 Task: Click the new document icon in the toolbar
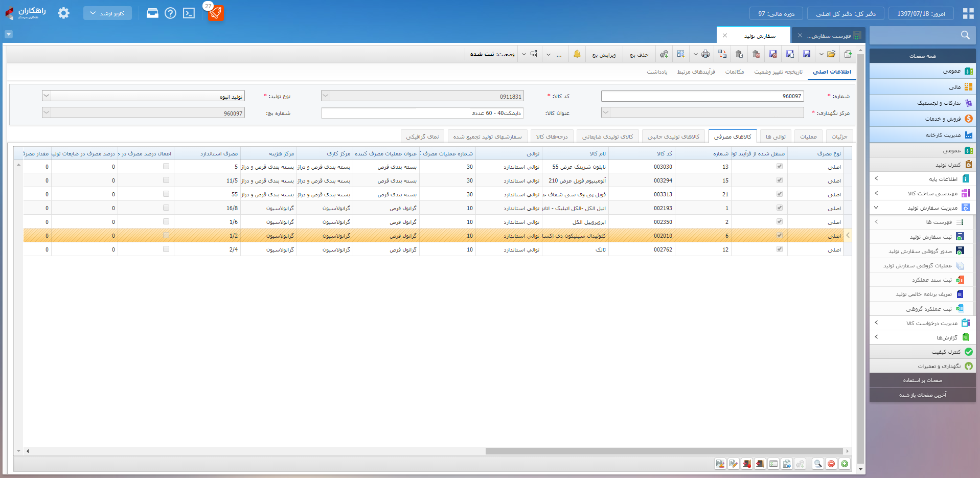848,54
